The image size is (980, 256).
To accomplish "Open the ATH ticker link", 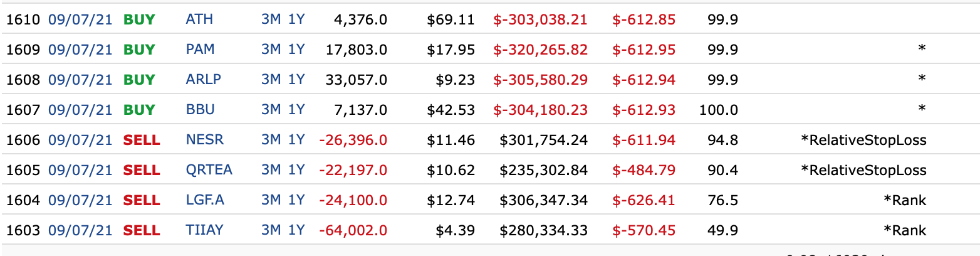I will [x=200, y=19].
